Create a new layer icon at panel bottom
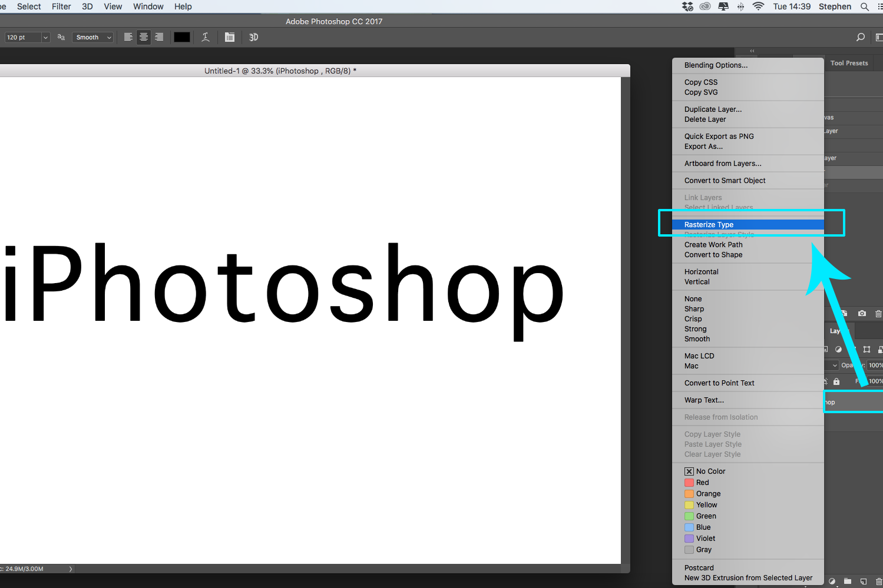 click(x=863, y=582)
